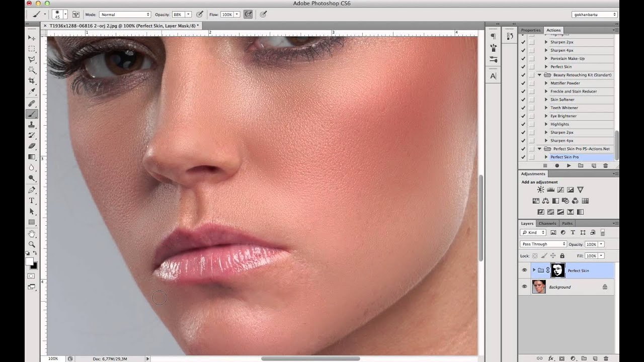Toggle lock all for the layer
Viewport: 644px width, 362px height.
[x=562, y=256]
